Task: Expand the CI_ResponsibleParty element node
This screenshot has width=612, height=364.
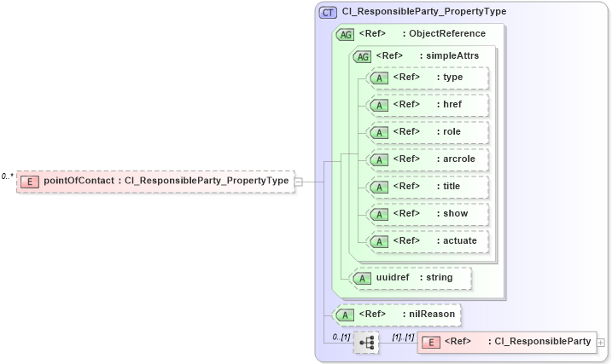Action: 601,343
